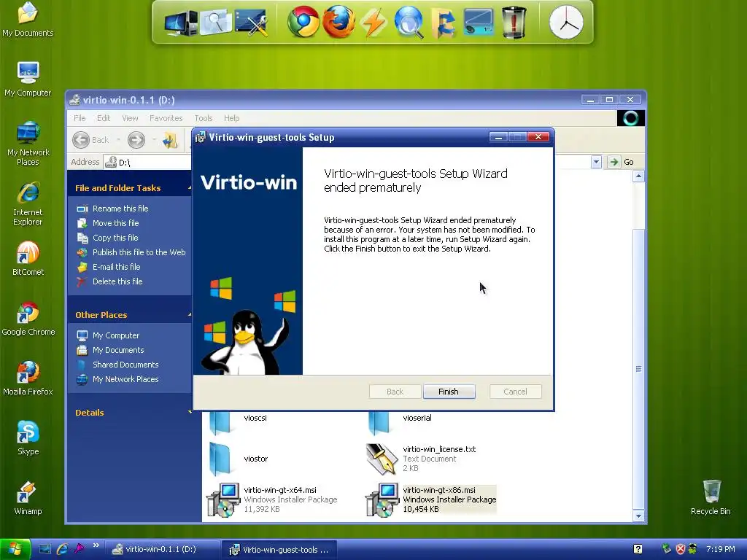Image resolution: width=747 pixels, height=560 pixels.
Task: Open the Tools menu in Explorer
Action: tap(203, 118)
